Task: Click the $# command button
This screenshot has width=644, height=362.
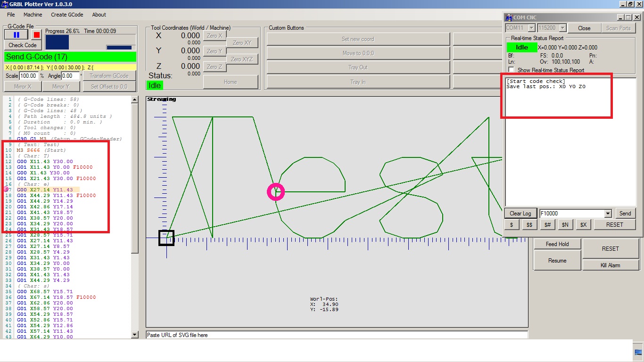Action: [547, 225]
